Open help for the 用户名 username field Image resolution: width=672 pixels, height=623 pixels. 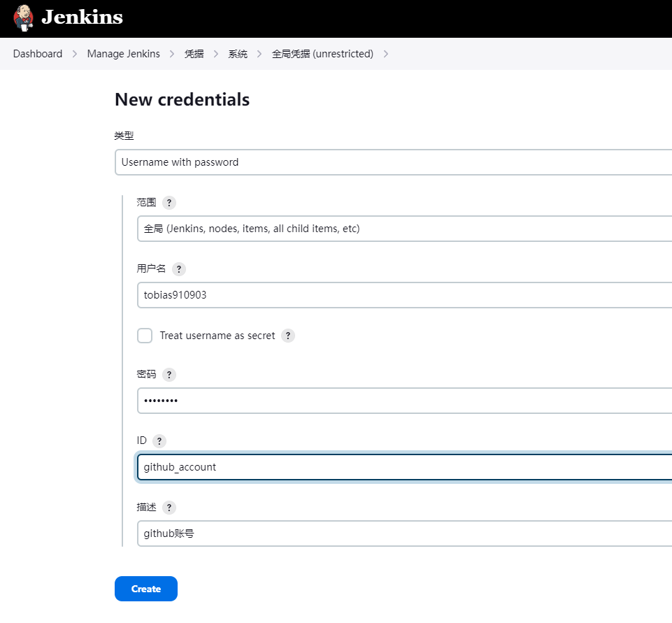pyautogui.click(x=179, y=269)
